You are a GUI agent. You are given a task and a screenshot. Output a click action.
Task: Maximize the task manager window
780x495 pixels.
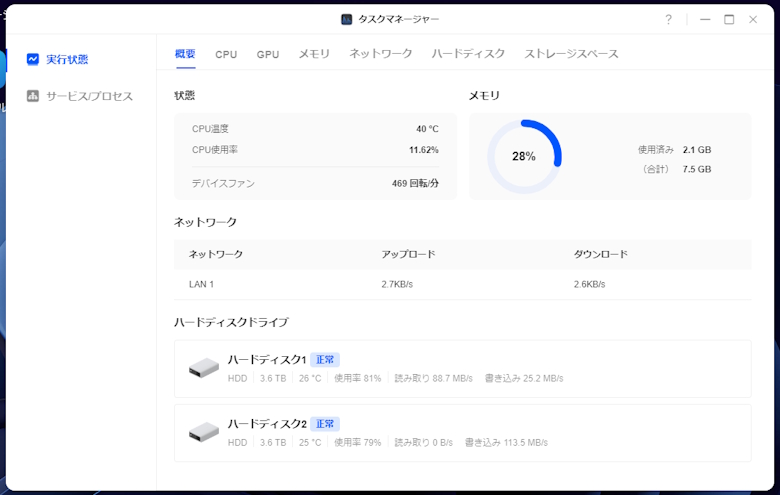coord(729,19)
